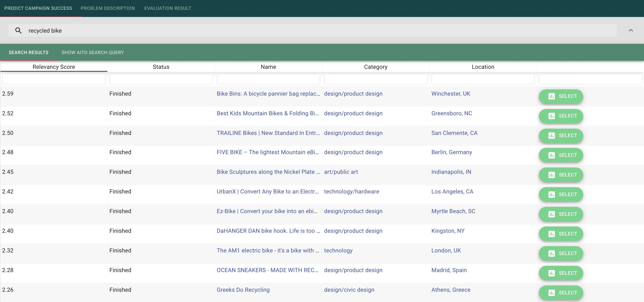Open the Best Kids Mountain Bikes link

(268, 113)
